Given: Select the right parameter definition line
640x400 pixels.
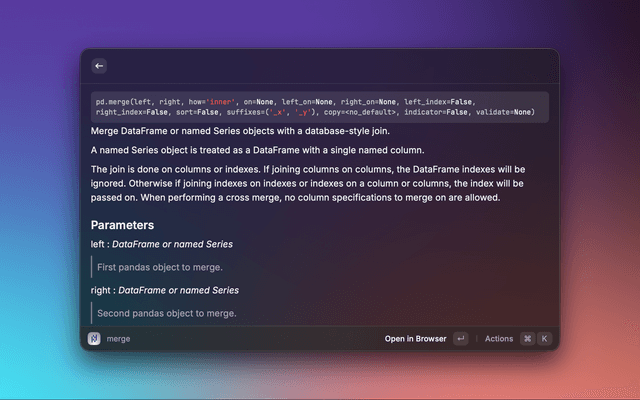Looking at the screenshot, I should point(164,290).
